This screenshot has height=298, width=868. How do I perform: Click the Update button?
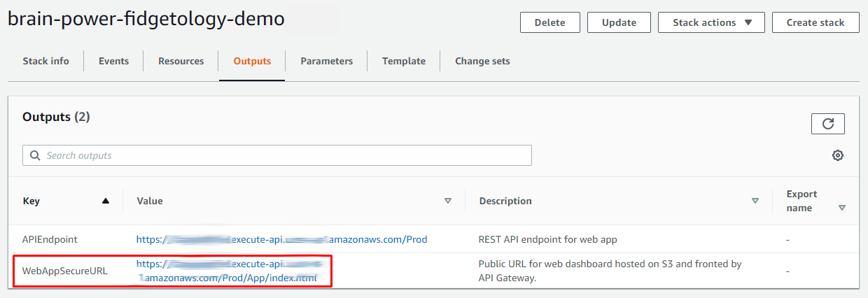click(x=619, y=22)
